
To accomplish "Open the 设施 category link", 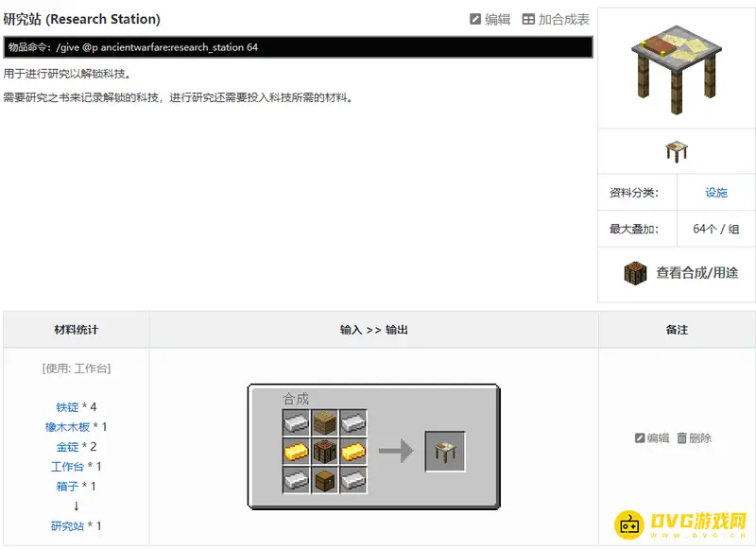I will [716, 193].
